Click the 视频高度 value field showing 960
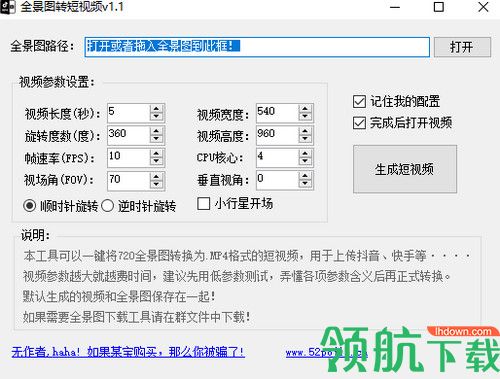Image resolution: width=500 pixels, height=379 pixels. pos(277,135)
